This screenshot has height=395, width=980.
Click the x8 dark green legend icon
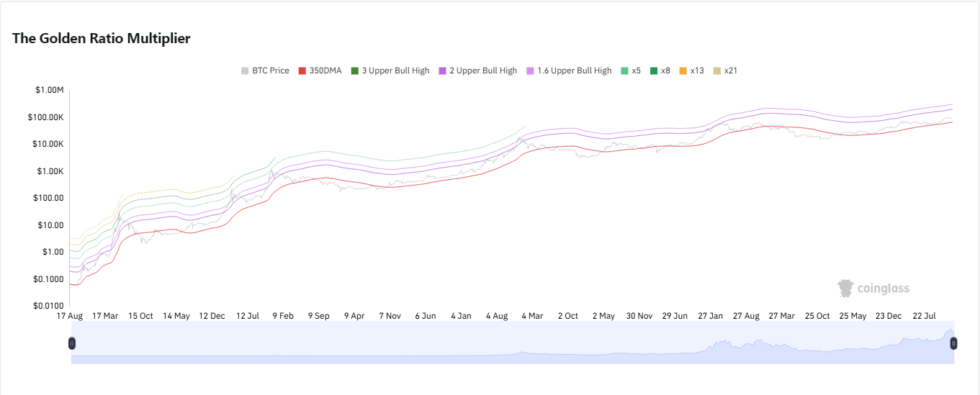coord(654,71)
